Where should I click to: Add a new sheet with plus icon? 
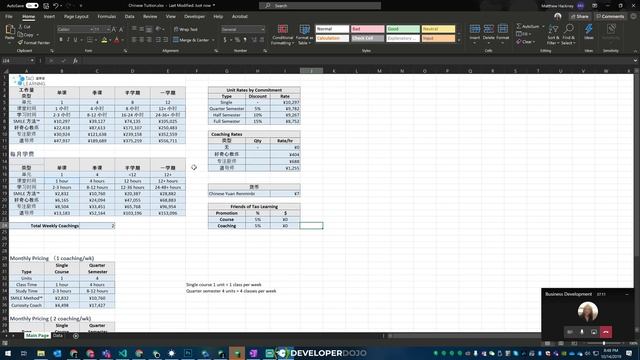tap(76, 336)
